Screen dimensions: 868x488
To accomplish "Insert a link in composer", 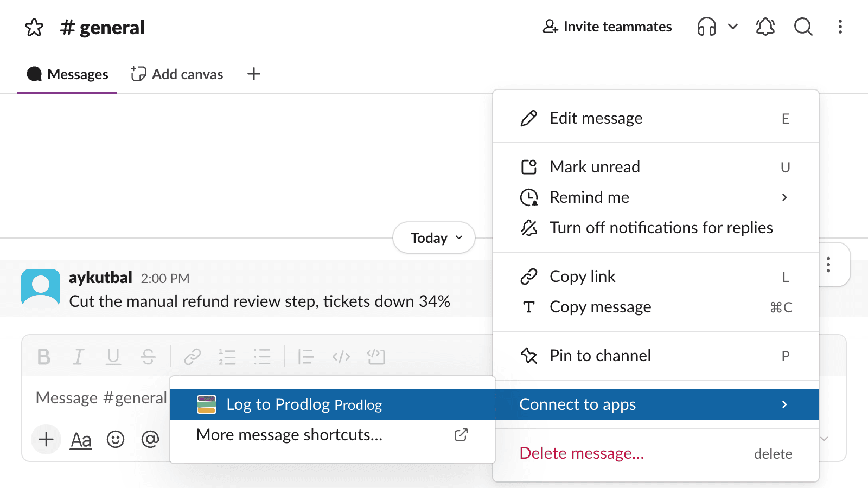I will coord(193,357).
